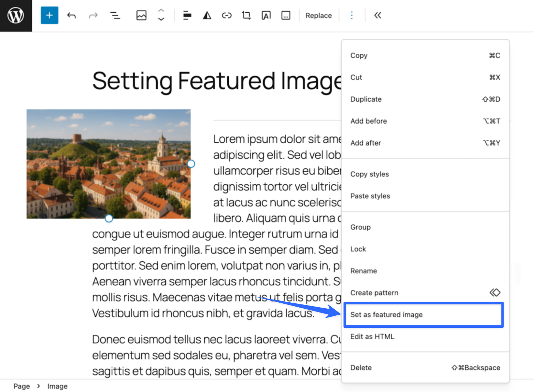Crop the selected image
This screenshot has width=534, height=392.
(x=246, y=16)
